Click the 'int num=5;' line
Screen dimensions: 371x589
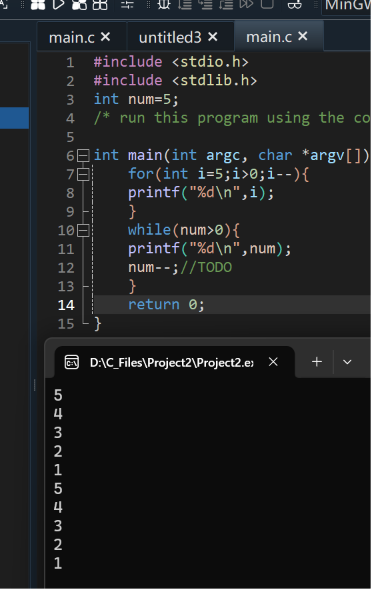click(x=136, y=99)
